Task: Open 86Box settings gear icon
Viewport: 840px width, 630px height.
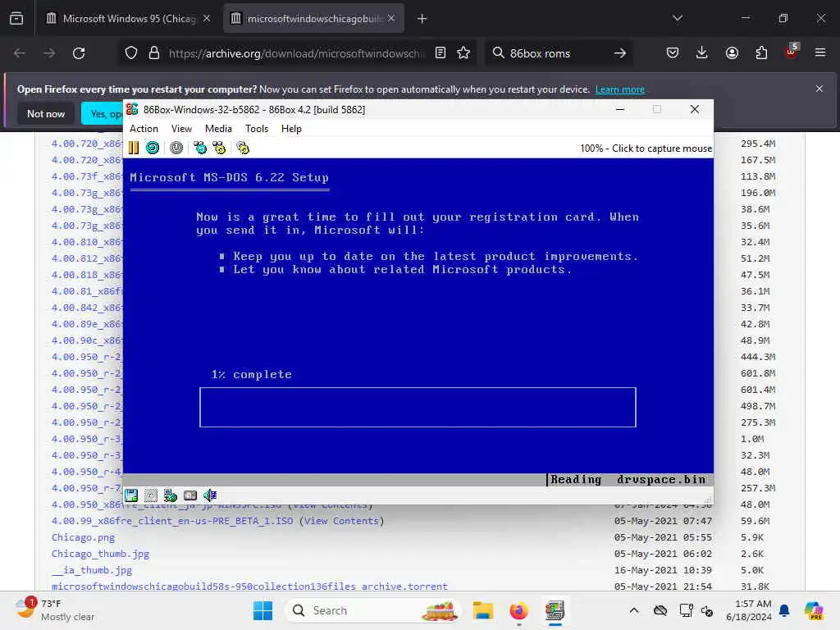Action: (243, 148)
